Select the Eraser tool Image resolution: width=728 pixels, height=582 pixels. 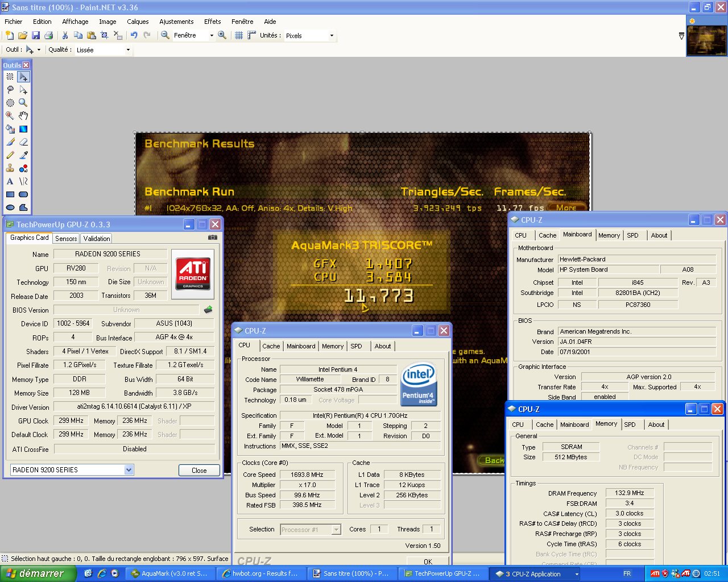(x=23, y=142)
